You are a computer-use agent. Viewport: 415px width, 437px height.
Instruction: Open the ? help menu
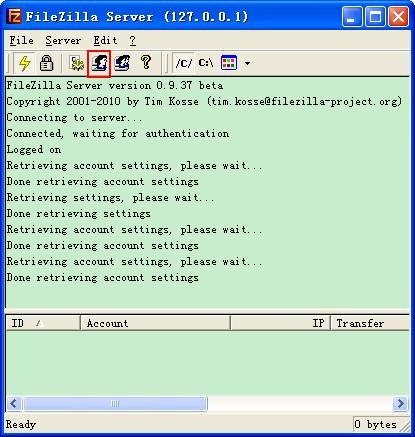click(x=132, y=41)
